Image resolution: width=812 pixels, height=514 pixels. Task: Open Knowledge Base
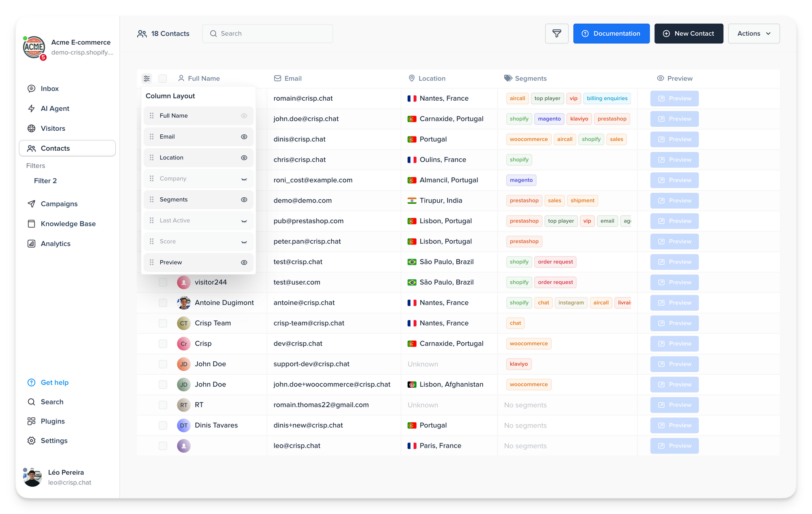click(x=67, y=224)
